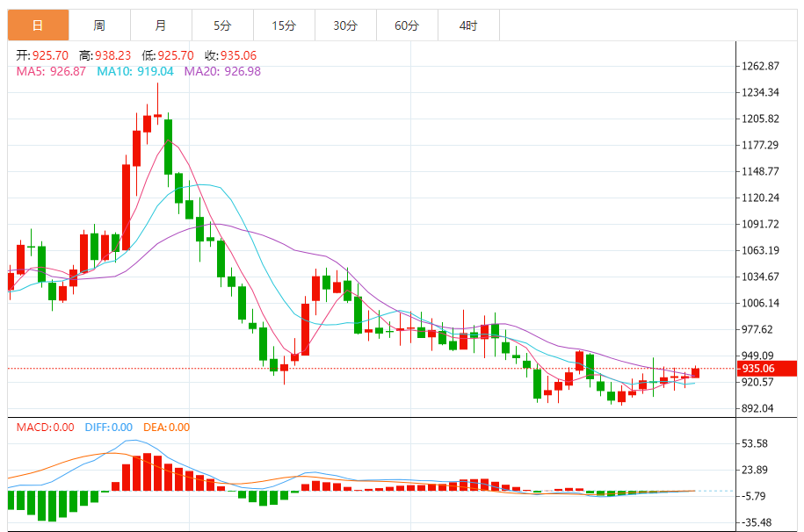The image size is (804, 532).
Task: Click the 1034.67 price axis label
Action: [x=760, y=277]
